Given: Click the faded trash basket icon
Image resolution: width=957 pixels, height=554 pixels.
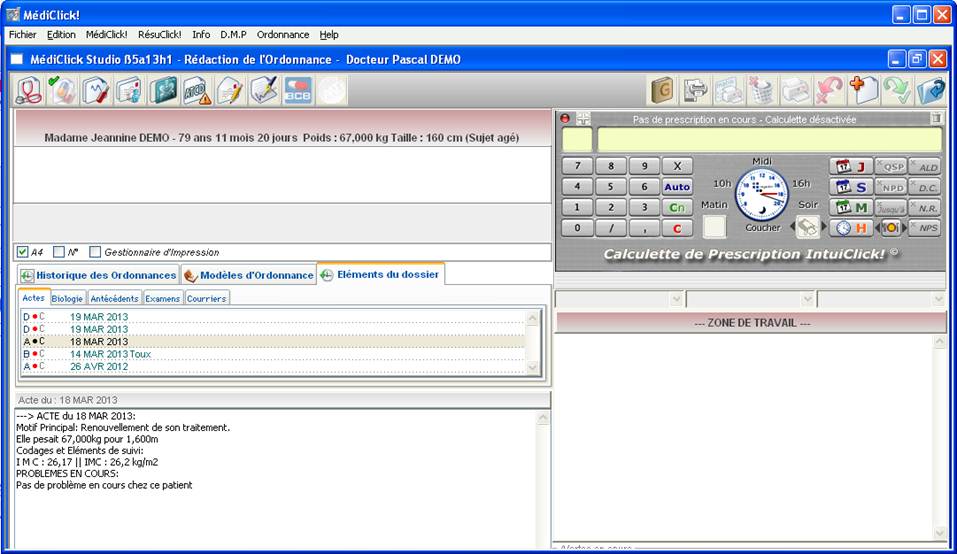Looking at the screenshot, I should click(762, 91).
